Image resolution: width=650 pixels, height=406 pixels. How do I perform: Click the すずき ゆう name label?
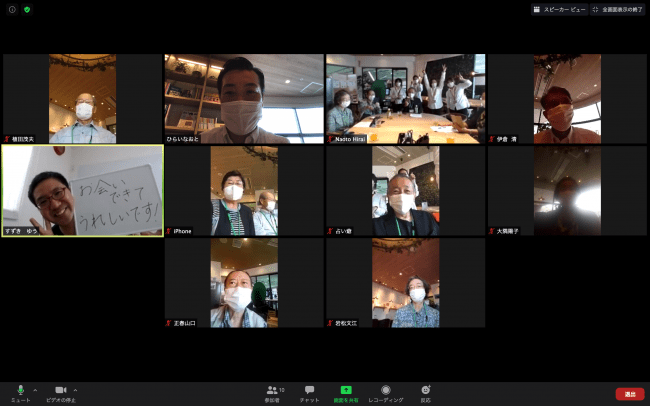(22, 231)
